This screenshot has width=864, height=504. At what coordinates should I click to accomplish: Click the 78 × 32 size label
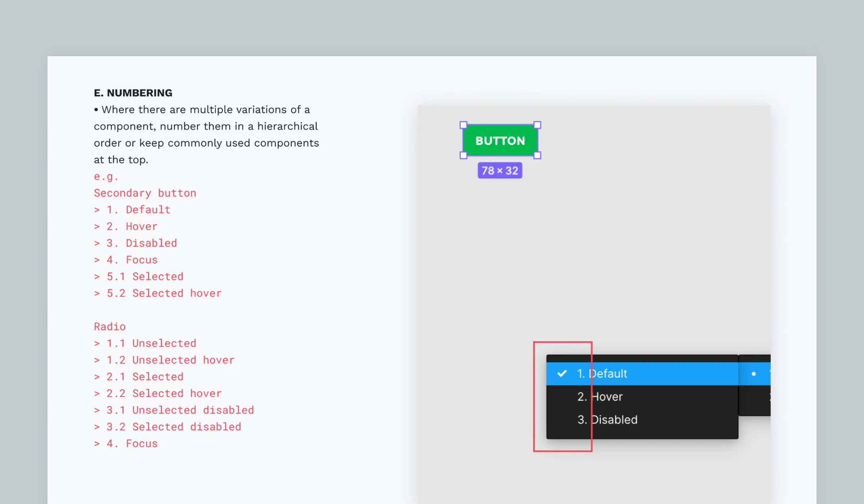[500, 170]
